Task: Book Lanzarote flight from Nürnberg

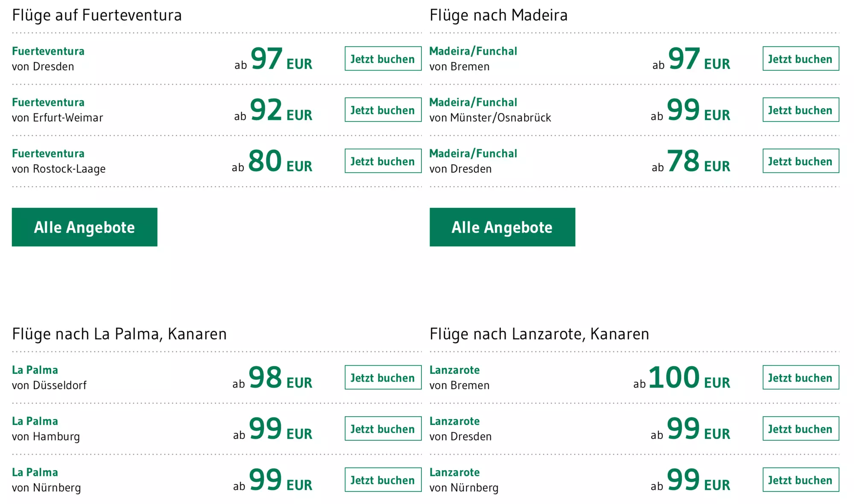Action: coord(800,480)
